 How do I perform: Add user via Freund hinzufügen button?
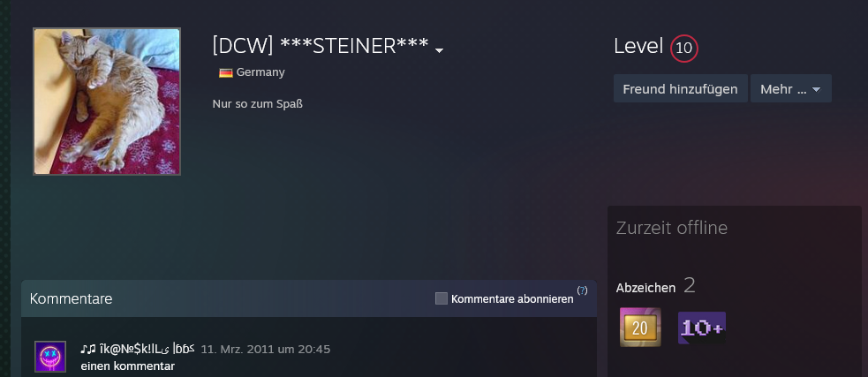click(680, 88)
